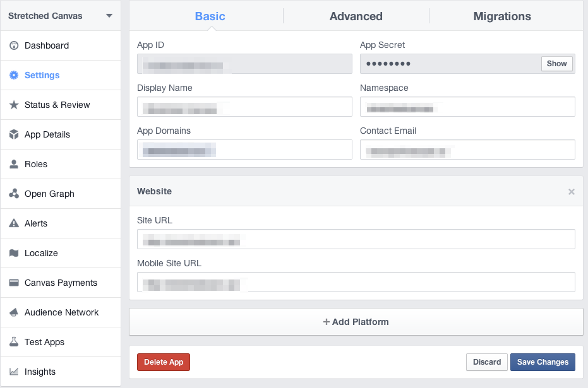Navigate to Open Graph
The height and width of the screenshot is (388, 588).
click(61, 194)
